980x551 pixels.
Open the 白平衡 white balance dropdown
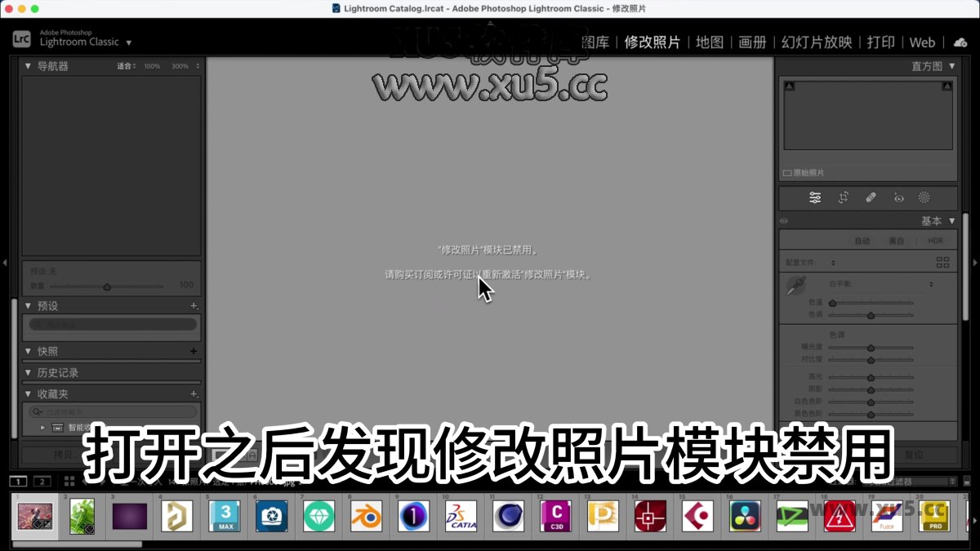click(x=931, y=283)
